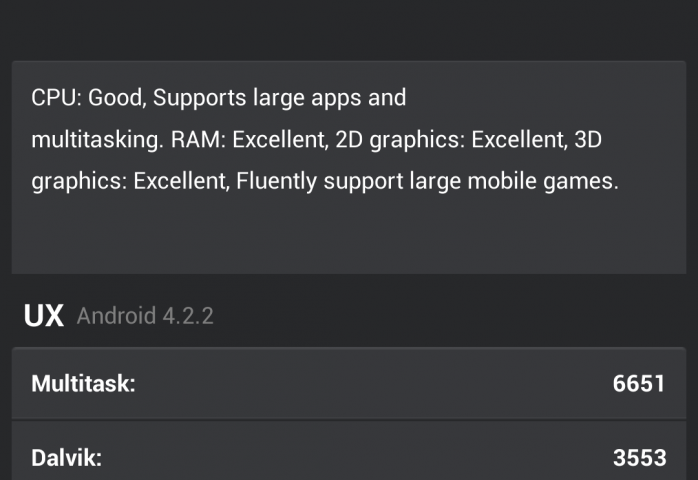Tap the divider between Multitask and Dalvik
The width and height of the screenshot is (698, 480).
(x=349, y=420)
